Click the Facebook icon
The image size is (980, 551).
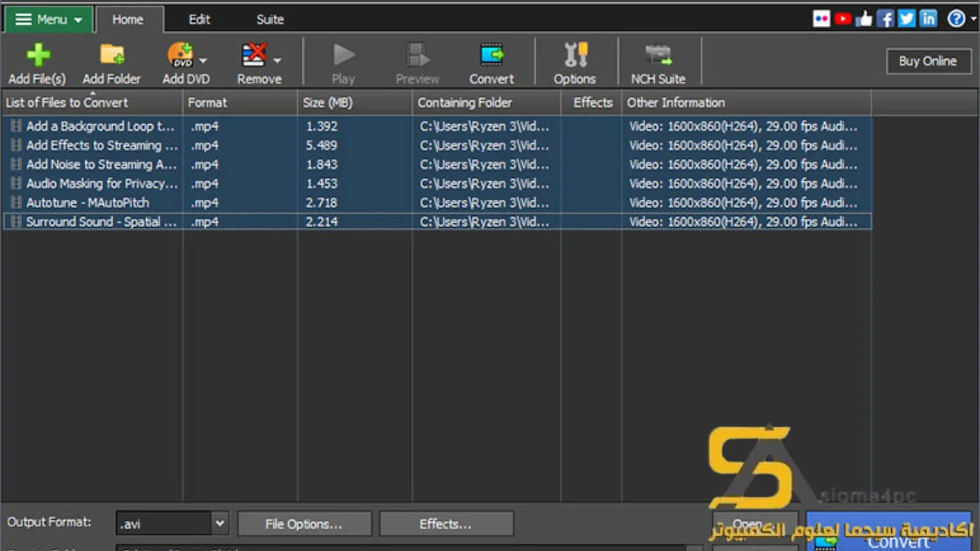coord(885,19)
